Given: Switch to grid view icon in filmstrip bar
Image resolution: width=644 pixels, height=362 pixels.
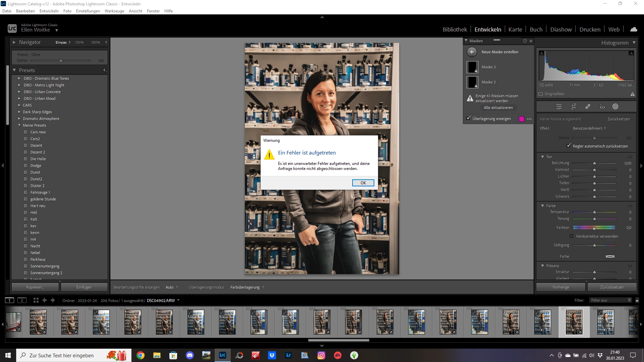Looking at the screenshot, I should (36, 300).
